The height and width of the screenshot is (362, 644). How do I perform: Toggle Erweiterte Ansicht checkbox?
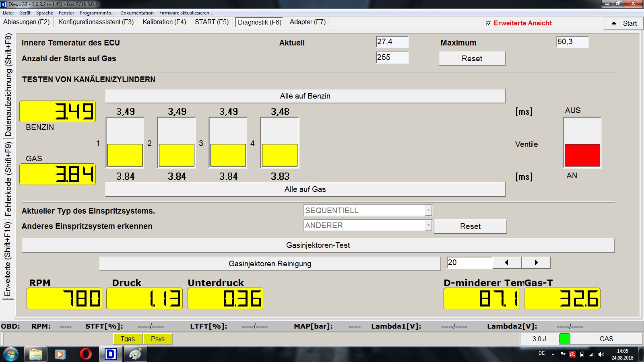point(489,23)
